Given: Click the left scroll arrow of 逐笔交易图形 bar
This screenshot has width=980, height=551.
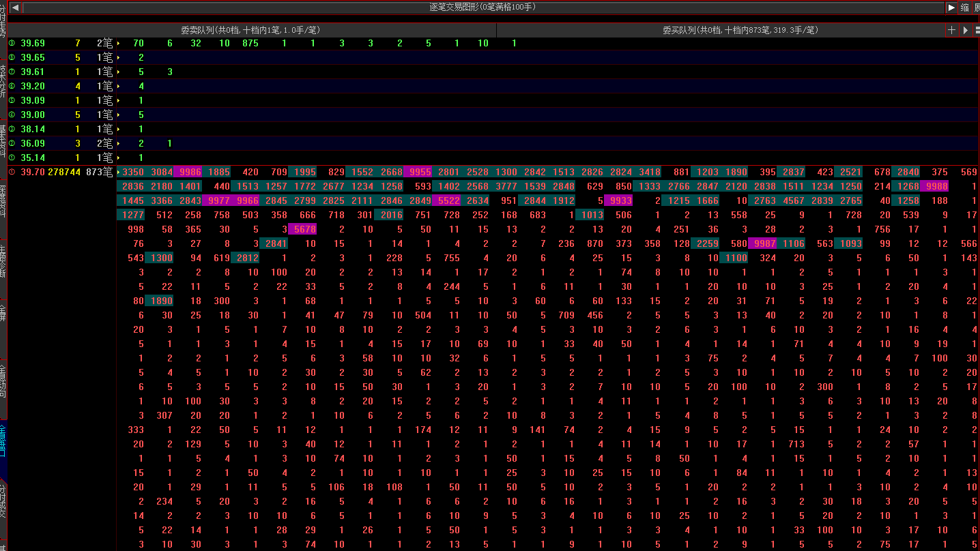Looking at the screenshot, I should click(16, 8).
